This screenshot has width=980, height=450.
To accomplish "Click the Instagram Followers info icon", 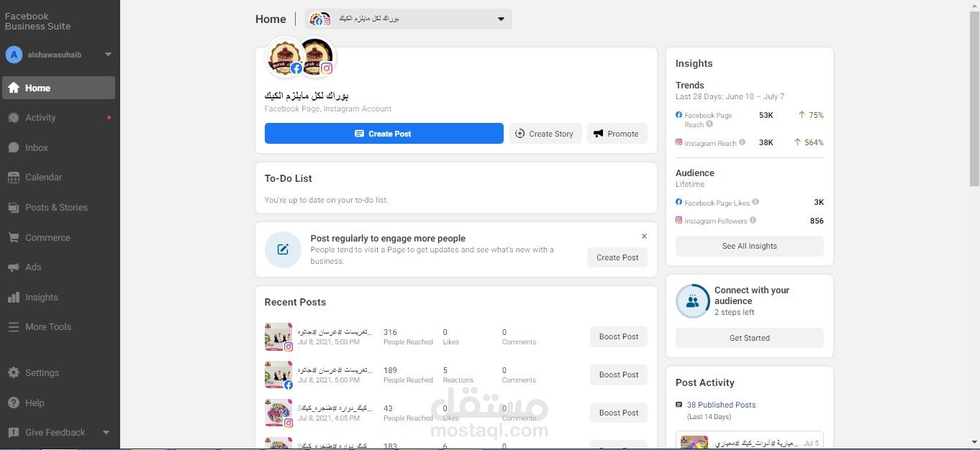I will click(x=753, y=220).
